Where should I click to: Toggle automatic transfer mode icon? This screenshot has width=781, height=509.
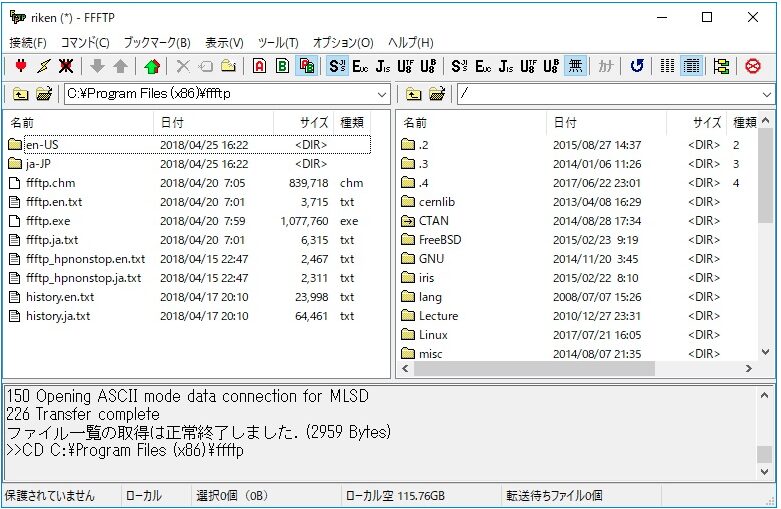point(307,66)
